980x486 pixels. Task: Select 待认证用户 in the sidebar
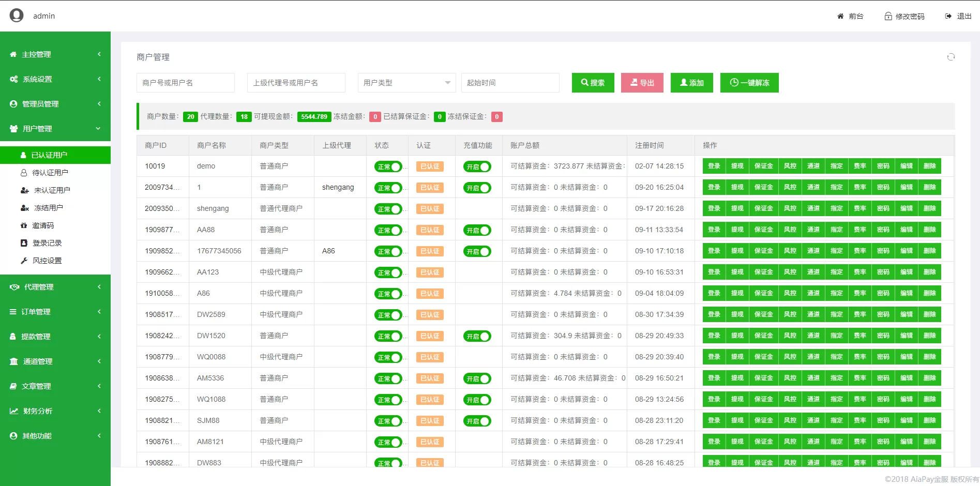point(50,173)
